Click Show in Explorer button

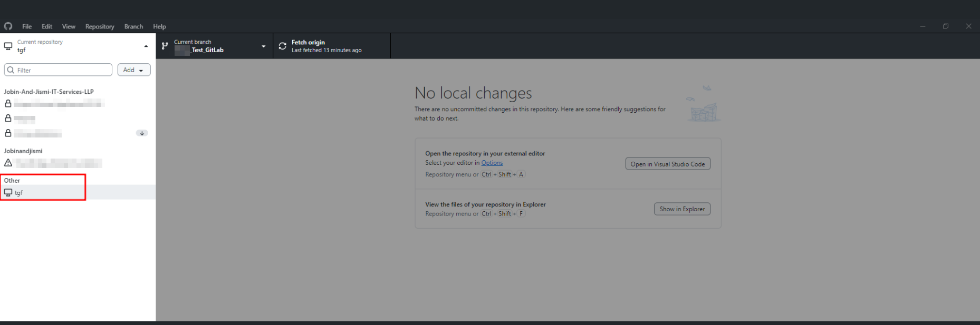coord(682,209)
